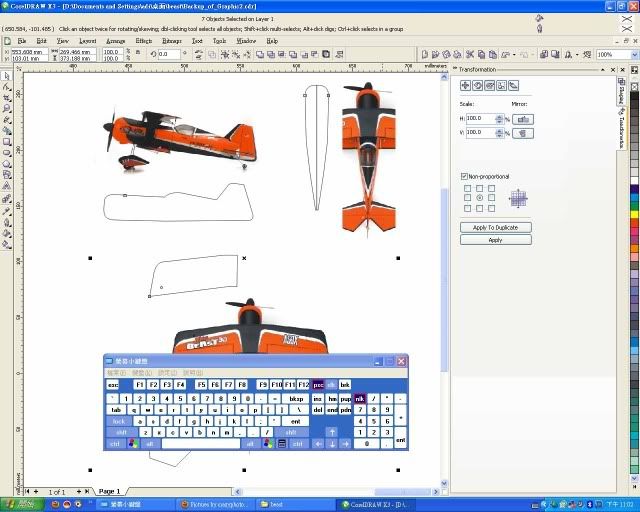Viewport: 640px width, 512px height.
Task: Click the New document icon in toolbar
Action: coord(424,54)
